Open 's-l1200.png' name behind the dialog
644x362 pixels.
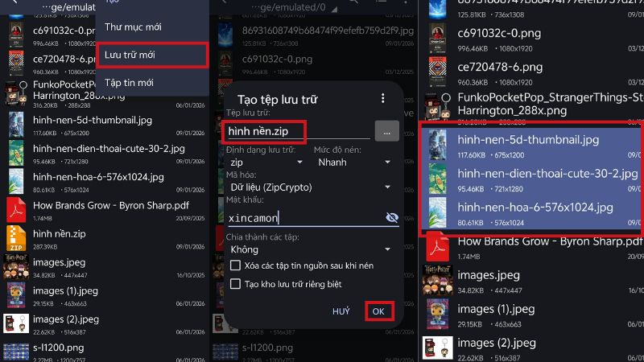[267, 348]
